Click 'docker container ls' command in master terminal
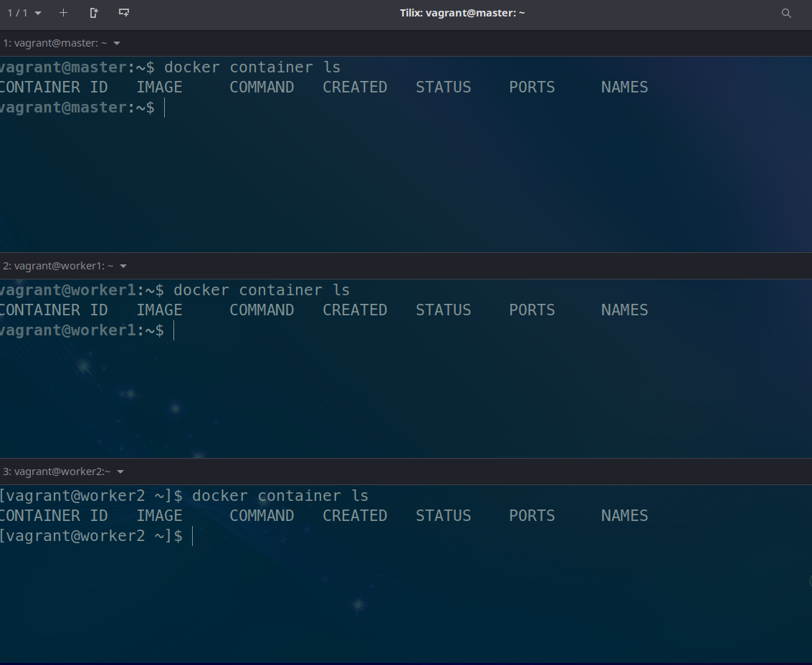Screen dimensions: 812x665 click(252, 67)
